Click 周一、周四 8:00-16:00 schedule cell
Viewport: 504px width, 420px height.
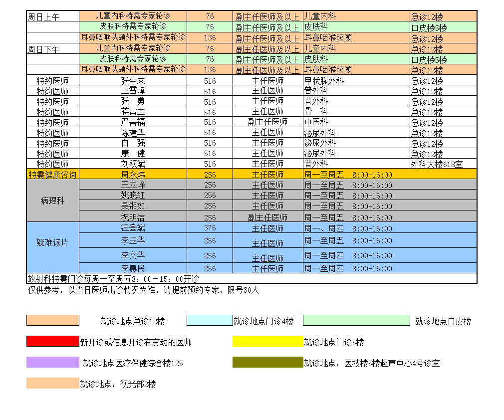click(390, 228)
